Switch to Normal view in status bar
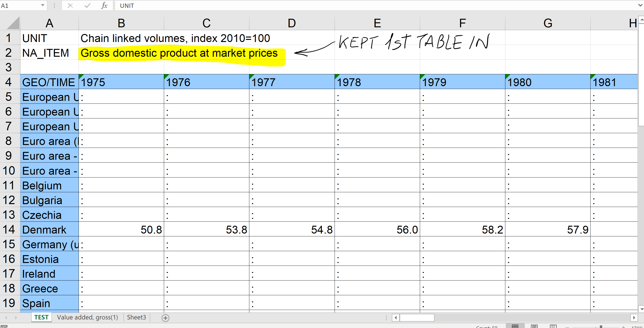This screenshot has height=328, width=644. click(515, 326)
